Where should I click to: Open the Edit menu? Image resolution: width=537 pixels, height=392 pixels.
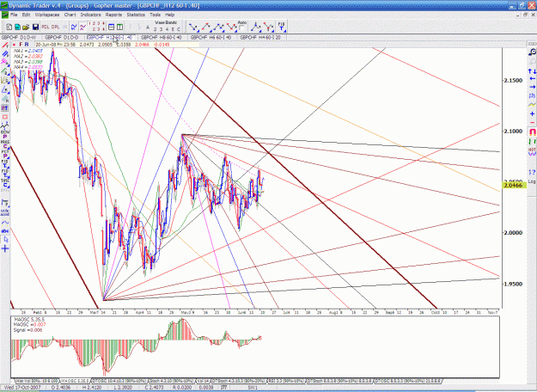click(x=26, y=15)
